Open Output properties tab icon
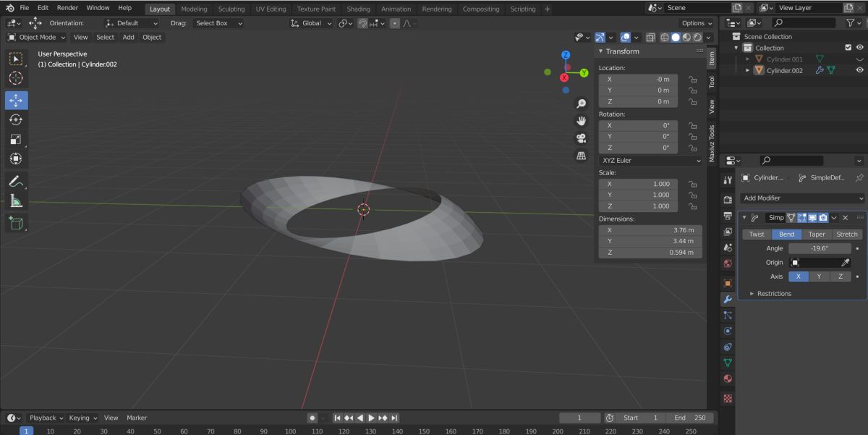Screen dimensions: 868x435 pos(728,216)
